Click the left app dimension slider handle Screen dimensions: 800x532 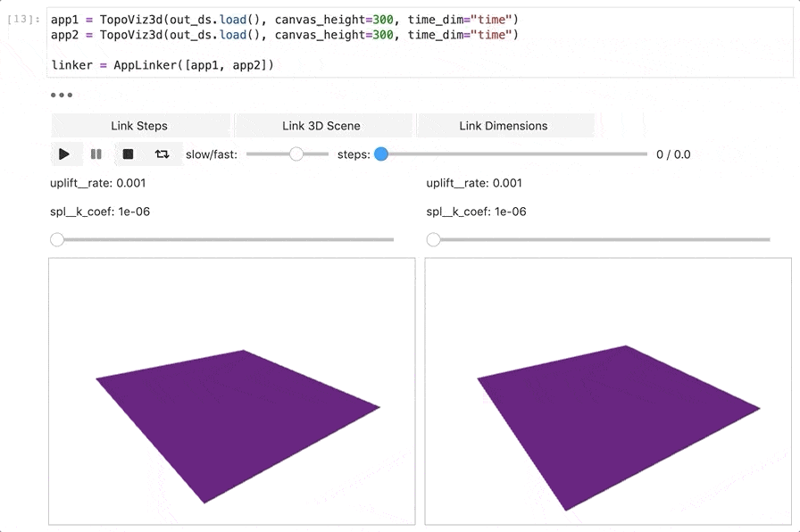(x=57, y=239)
